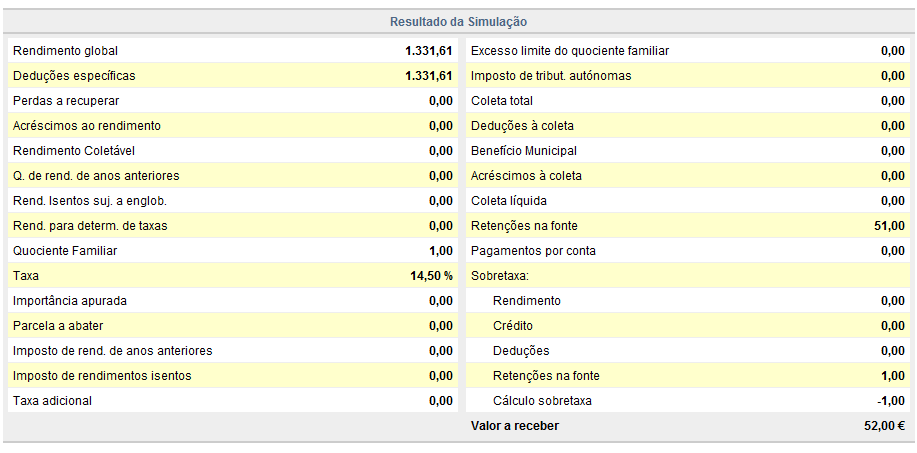The height and width of the screenshot is (453, 917).
Task: Click the Deduções à coleta label
Action: 522,126
